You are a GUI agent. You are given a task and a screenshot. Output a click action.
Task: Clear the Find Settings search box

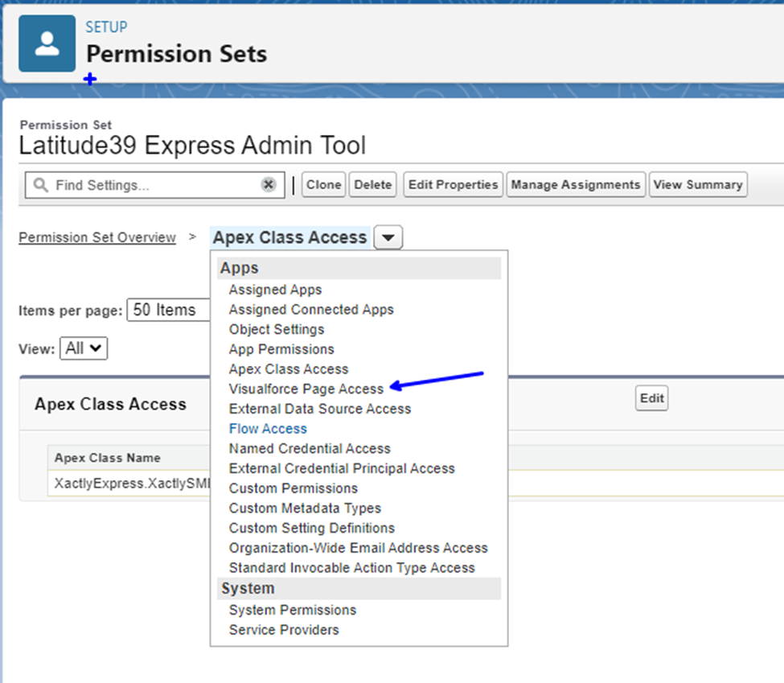coord(269,185)
